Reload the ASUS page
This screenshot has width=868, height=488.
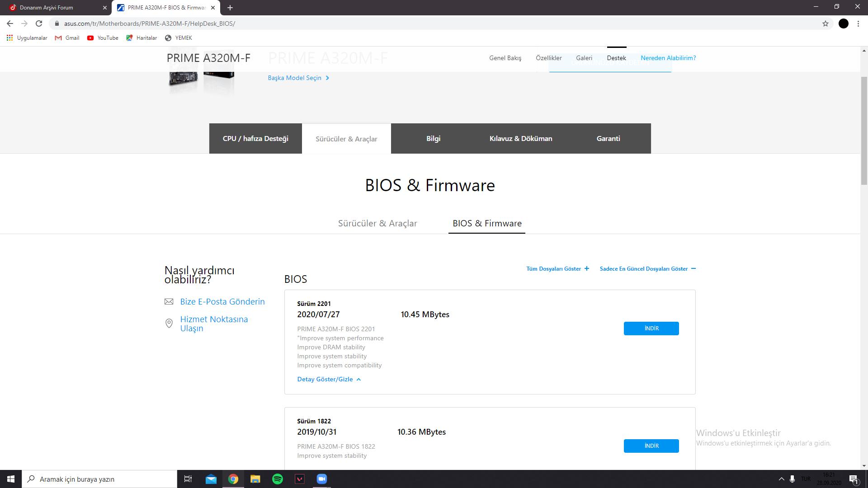(x=39, y=23)
